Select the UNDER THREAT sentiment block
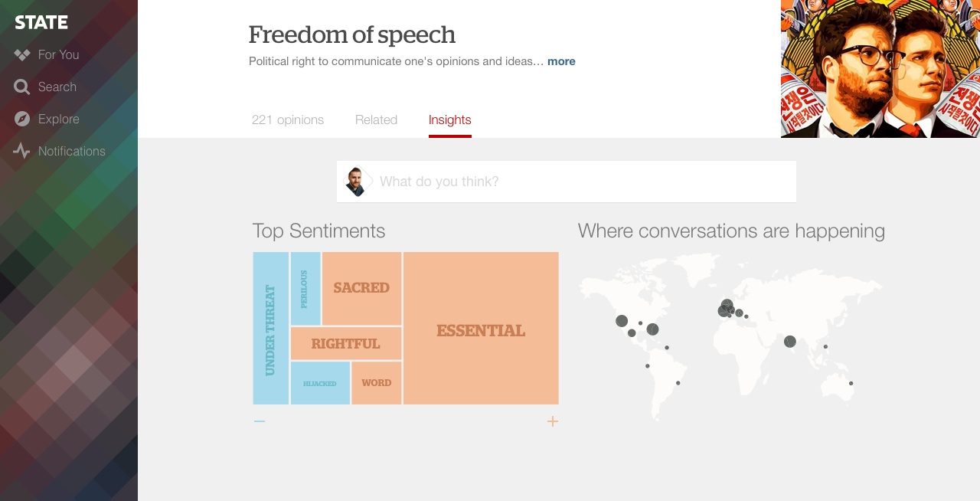Screen dimensions: 980x501 271,328
